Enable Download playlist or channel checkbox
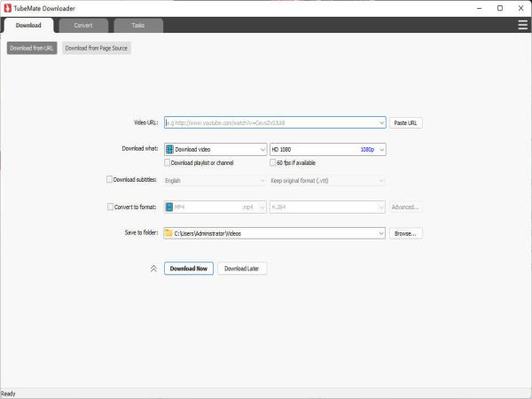Screen dimensions: 532x399 pyautogui.click(x=167, y=162)
